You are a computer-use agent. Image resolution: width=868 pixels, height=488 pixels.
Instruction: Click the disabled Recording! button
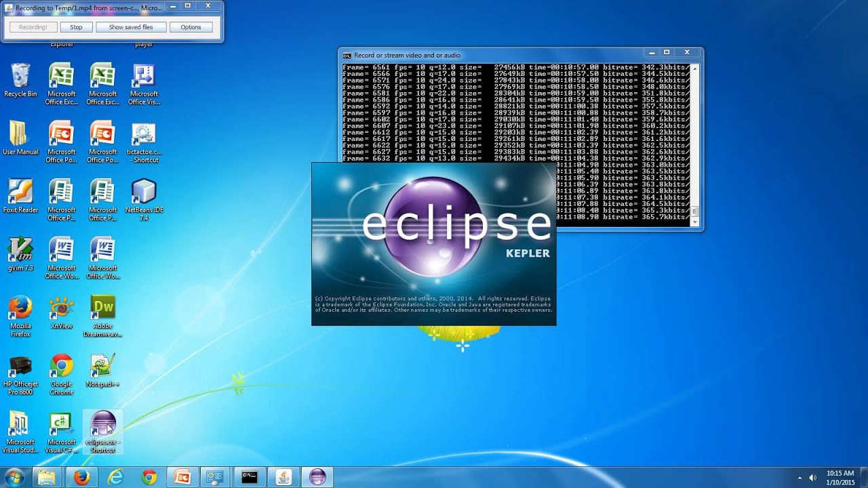click(33, 27)
